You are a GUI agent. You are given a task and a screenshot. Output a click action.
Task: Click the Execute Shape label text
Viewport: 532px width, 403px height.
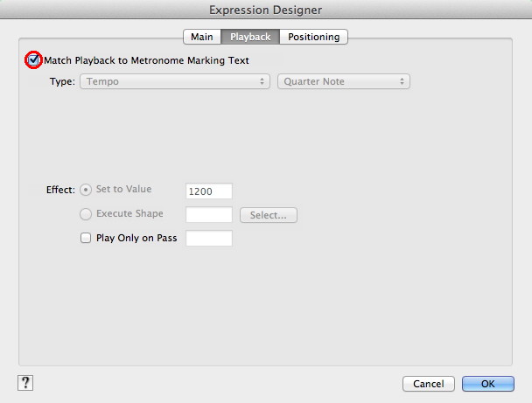[129, 214]
